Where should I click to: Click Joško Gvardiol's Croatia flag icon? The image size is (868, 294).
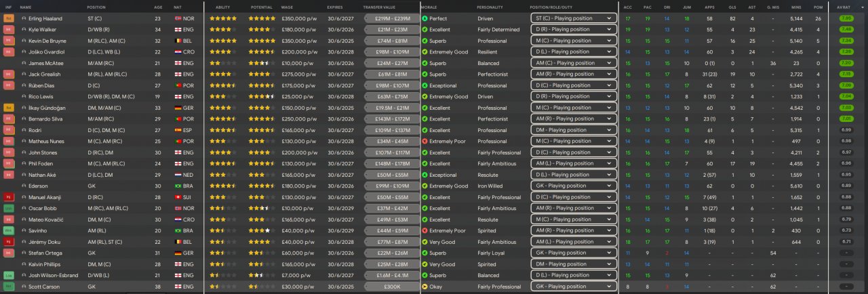pos(178,52)
